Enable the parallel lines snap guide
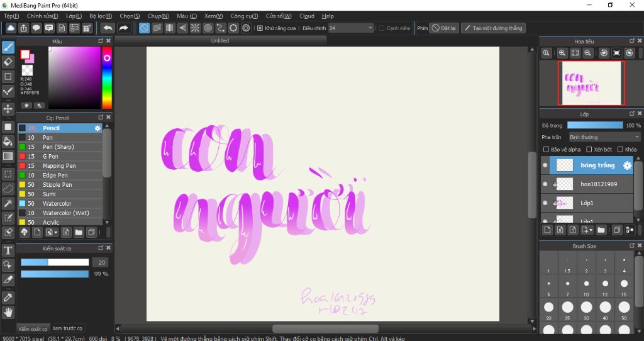Viewport: 644px width, 341px height. point(157,28)
